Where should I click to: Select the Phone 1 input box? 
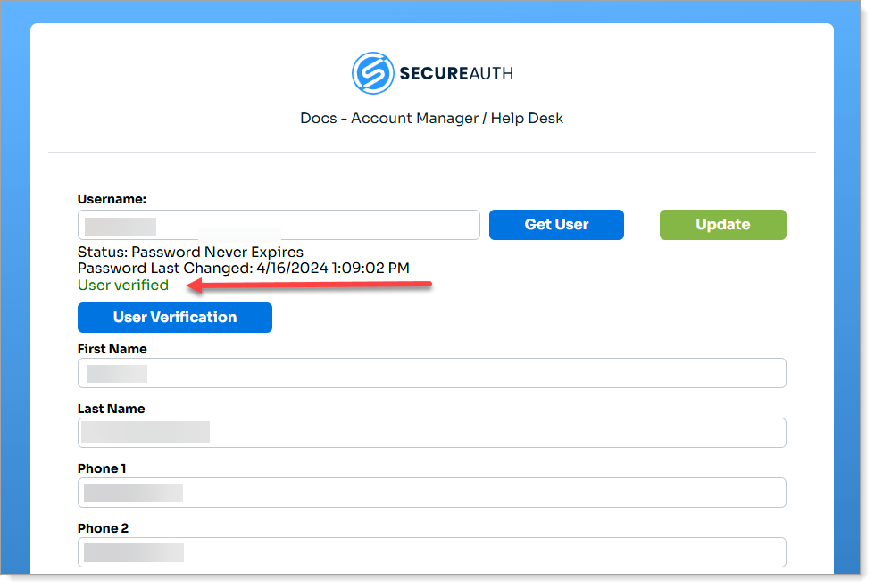pos(431,493)
